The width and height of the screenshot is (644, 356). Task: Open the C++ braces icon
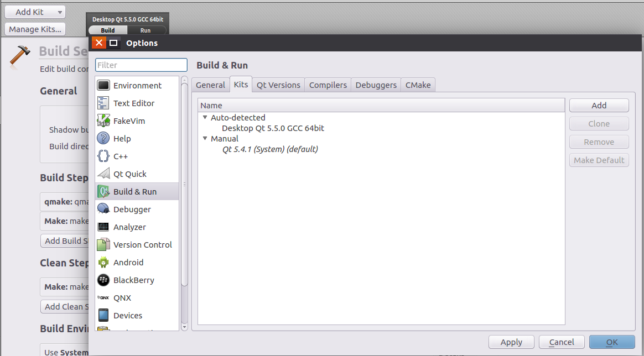[103, 156]
